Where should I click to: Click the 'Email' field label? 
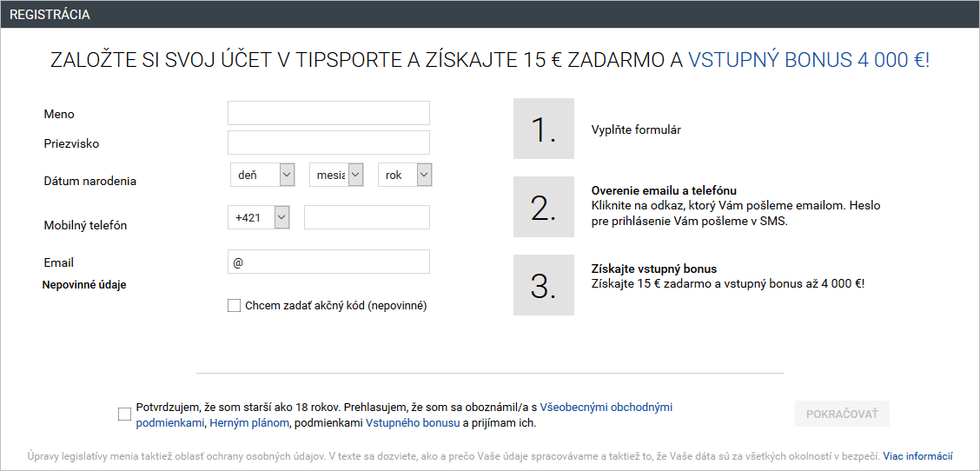click(x=59, y=262)
